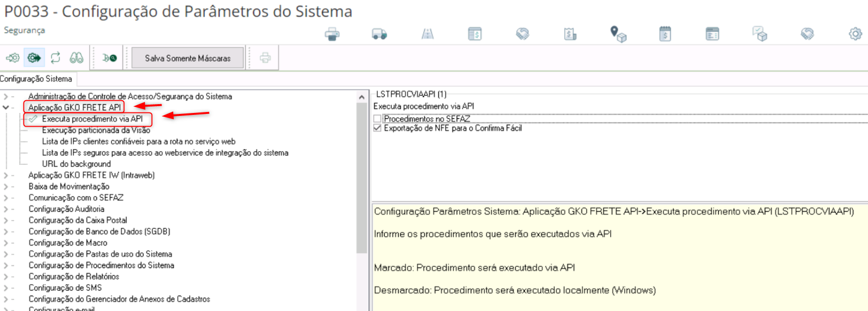Click the gear with incoming arrow toolbar icon
868x311 pixels.
click(x=13, y=58)
